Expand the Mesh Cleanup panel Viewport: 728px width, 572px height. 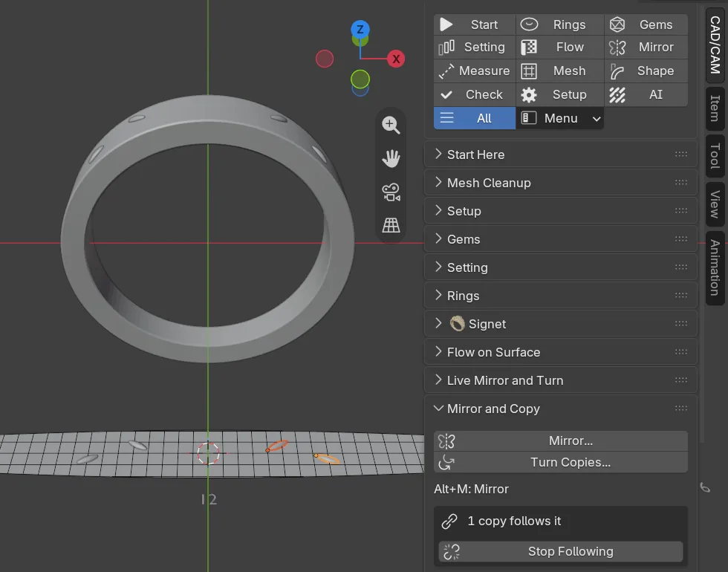point(560,183)
